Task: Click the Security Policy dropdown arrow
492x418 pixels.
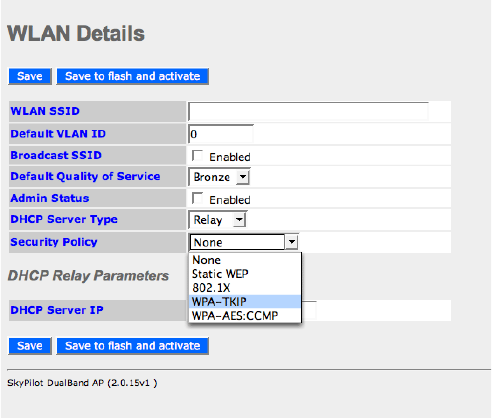Action: tap(292, 242)
